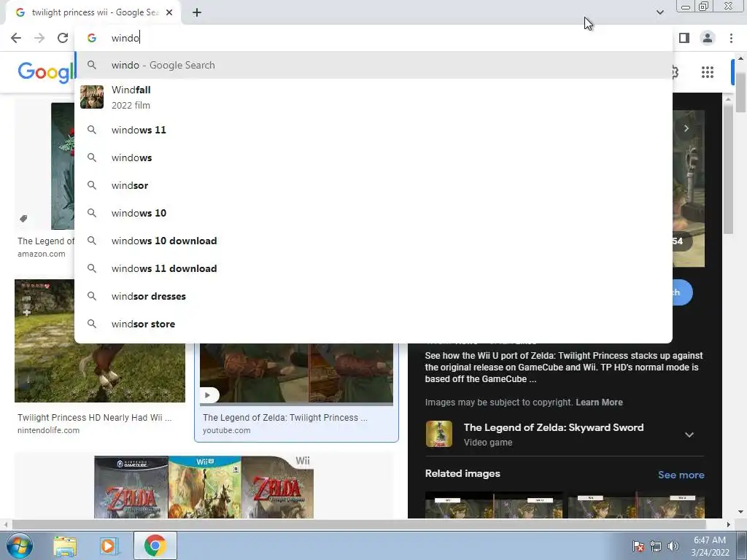Launch Windows Media Player from taskbar
Image resolution: width=747 pixels, height=560 pixels.
point(109,545)
